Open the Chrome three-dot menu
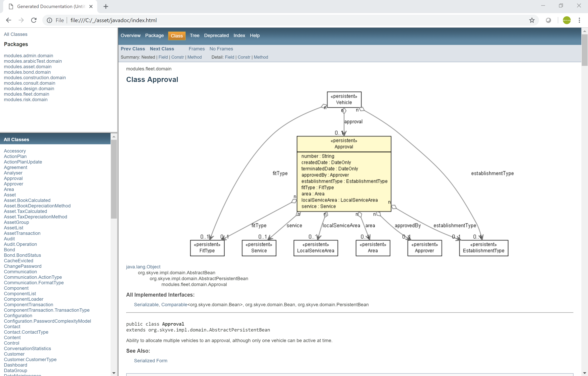 tap(579, 20)
